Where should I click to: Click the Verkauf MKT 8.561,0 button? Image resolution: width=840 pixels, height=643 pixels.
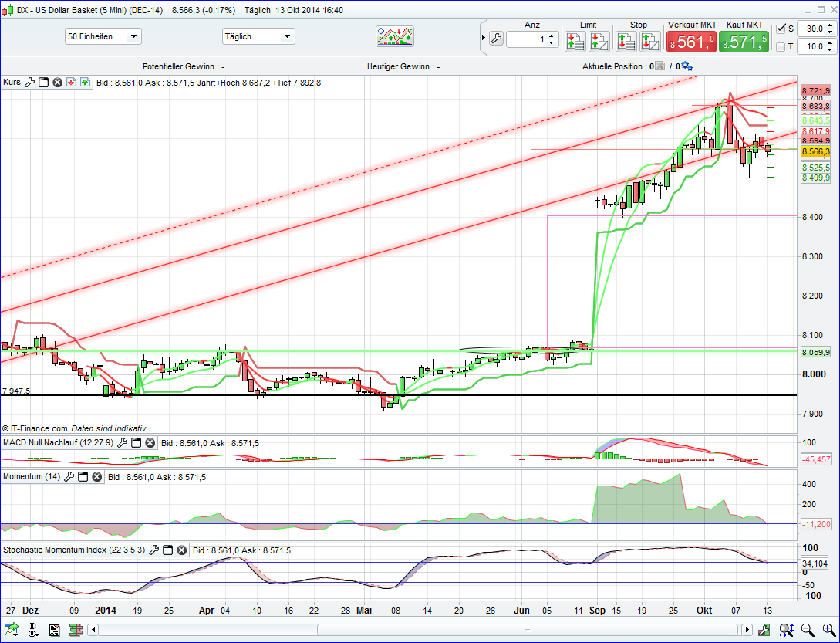click(x=691, y=41)
